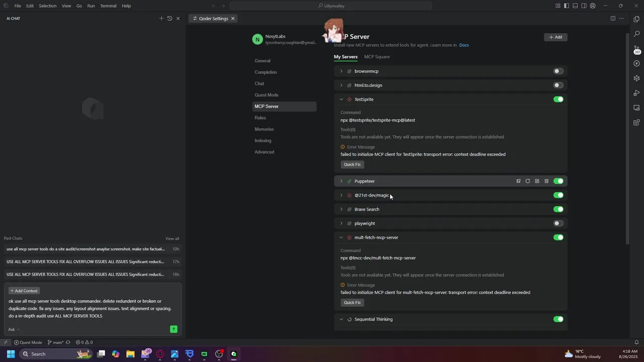Open editor more actions ellipsis
The height and width of the screenshot is (362, 644).
pyautogui.click(x=622, y=19)
